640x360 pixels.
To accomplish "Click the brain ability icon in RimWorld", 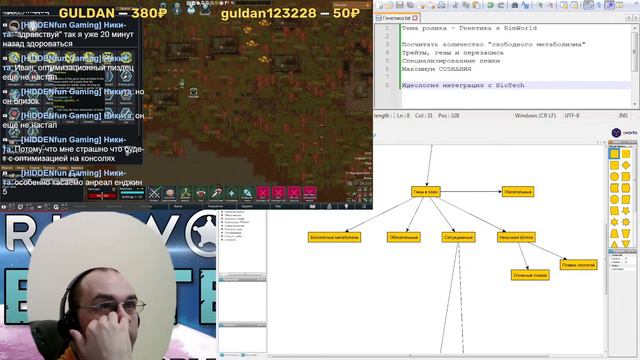I will click(x=170, y=193).
